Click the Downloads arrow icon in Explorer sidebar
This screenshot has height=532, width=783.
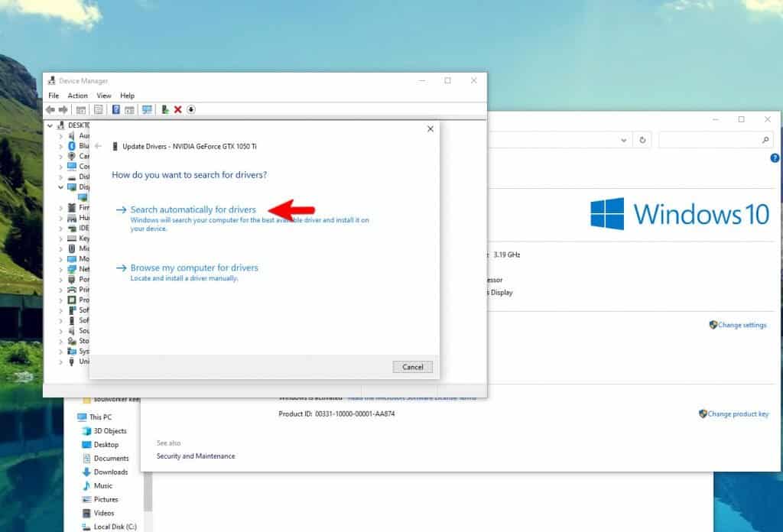coord(86,472)
